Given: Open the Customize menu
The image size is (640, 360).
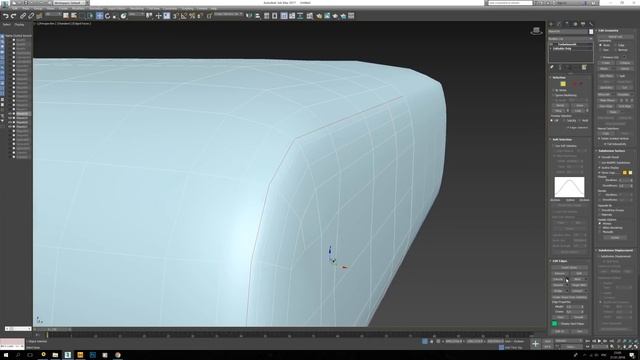Looking at the screenshot, I should tap(169, 8).
